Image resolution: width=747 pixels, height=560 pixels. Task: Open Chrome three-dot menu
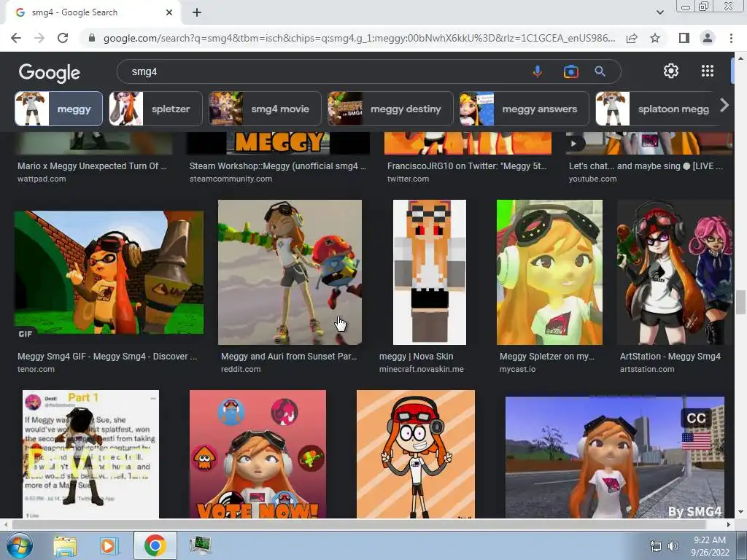coord(731,38)
